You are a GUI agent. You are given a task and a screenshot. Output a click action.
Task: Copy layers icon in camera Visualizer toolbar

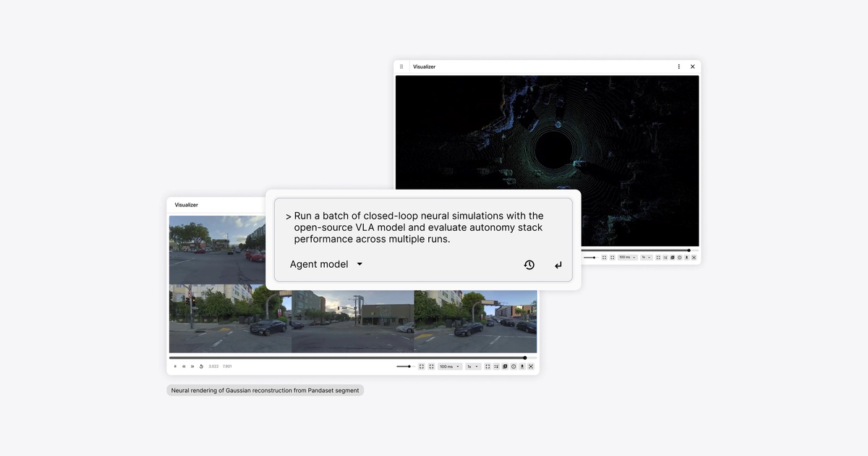[x=505, y=366]
